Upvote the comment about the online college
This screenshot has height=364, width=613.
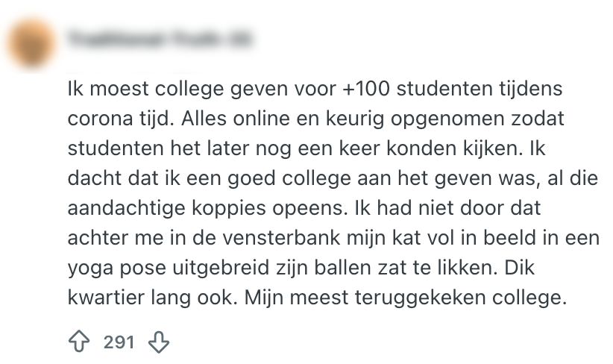click(x=79, y=342)
